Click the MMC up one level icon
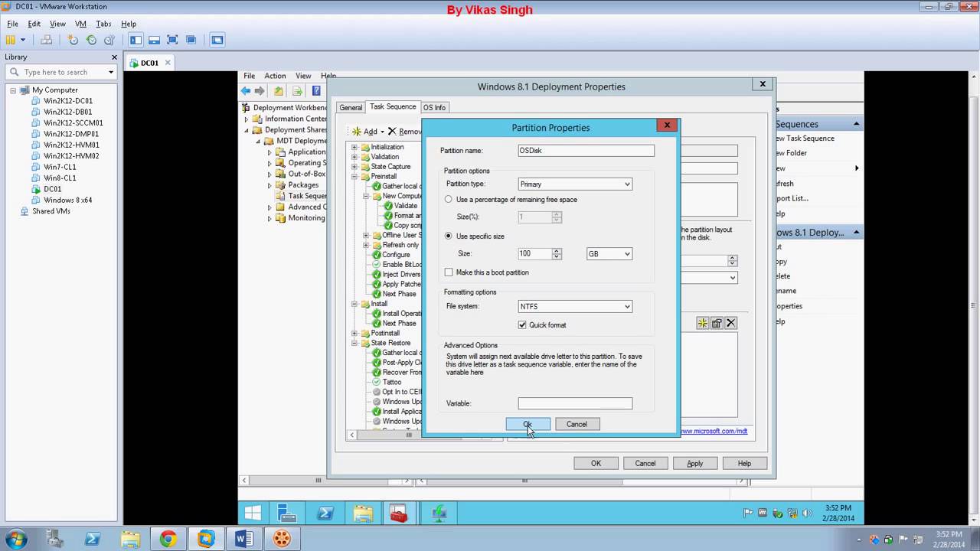This screenshot has width=980, height=551. (279, 91)
